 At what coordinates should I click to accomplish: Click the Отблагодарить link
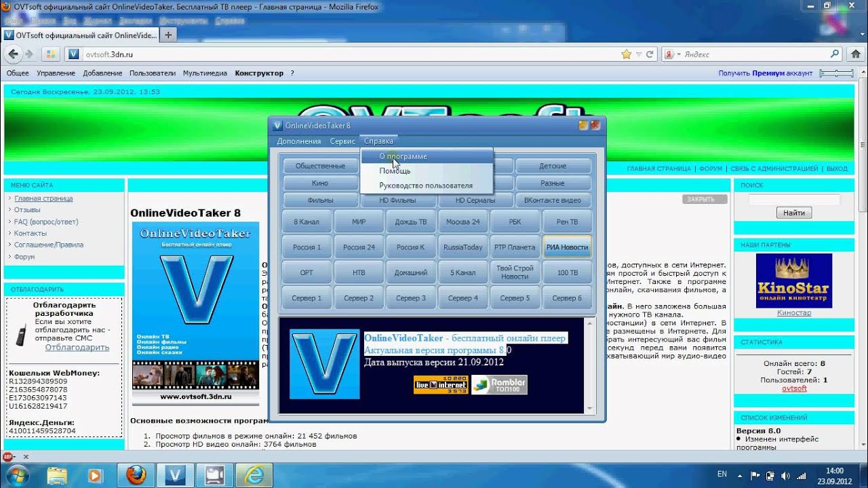[x=77, y=348]
